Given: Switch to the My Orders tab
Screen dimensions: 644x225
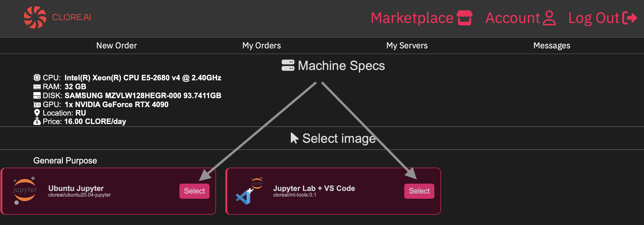Looking at the screenshot, I should pyautogui.click(x=261, y=46).
